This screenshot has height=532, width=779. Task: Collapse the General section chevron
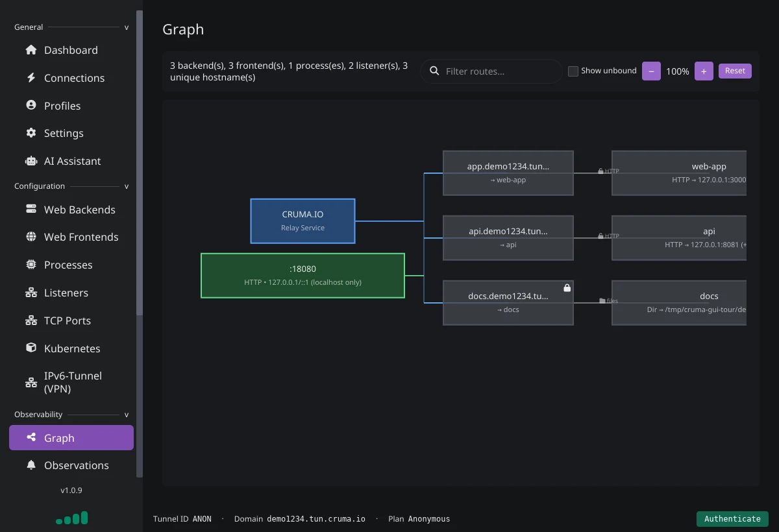coord(127,27)
